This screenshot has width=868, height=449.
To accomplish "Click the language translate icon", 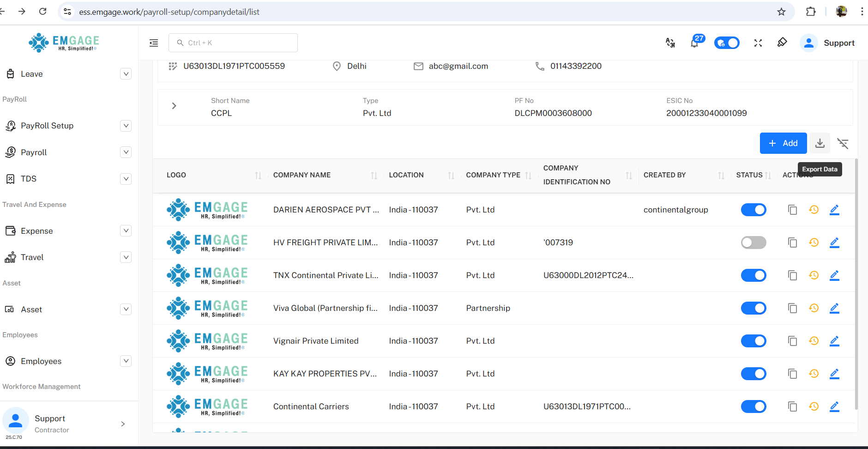I will pos(670,43).
